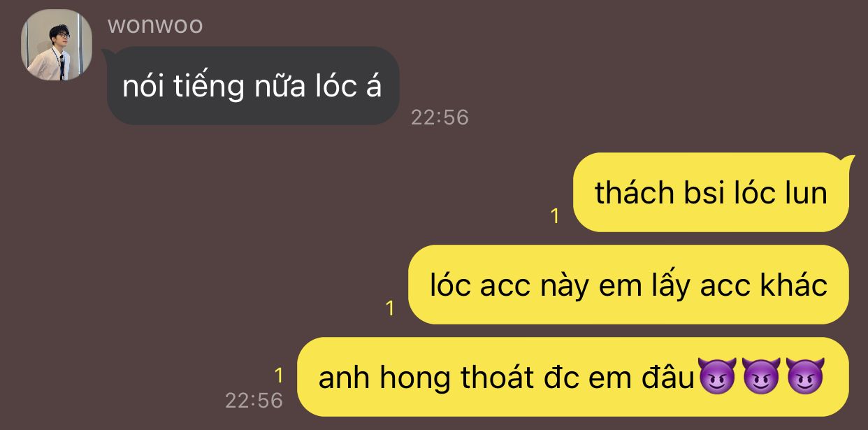The image size is (868, 430).
Task: Click read count above the bottom 22:56 timestamp
Action: [279, 376]
